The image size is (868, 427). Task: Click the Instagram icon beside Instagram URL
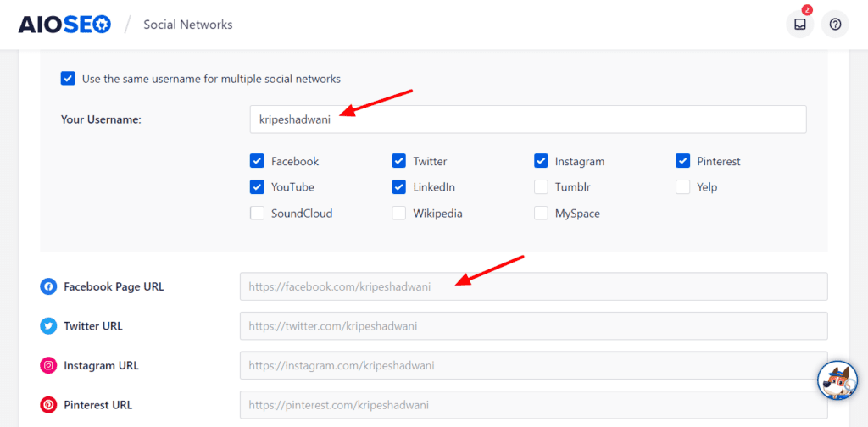point(48,366)
